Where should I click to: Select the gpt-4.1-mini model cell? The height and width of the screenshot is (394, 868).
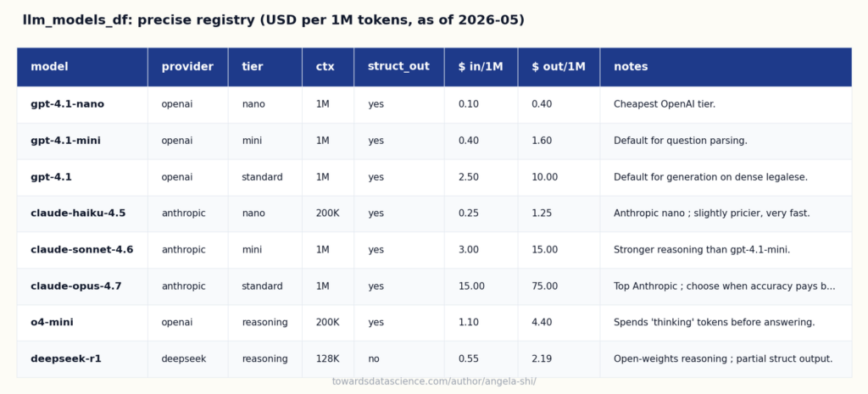[82, 142]
